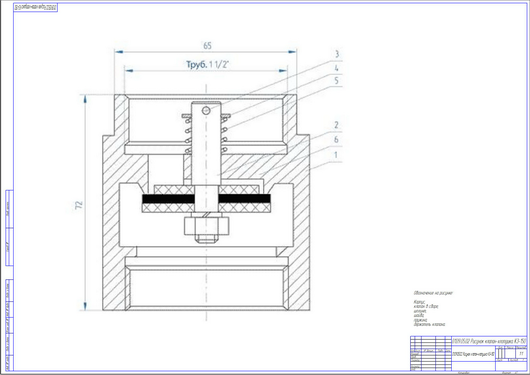Viewport: 530px width, 375px height.
Task: Select callout number 3
Action: pos(337,54)
